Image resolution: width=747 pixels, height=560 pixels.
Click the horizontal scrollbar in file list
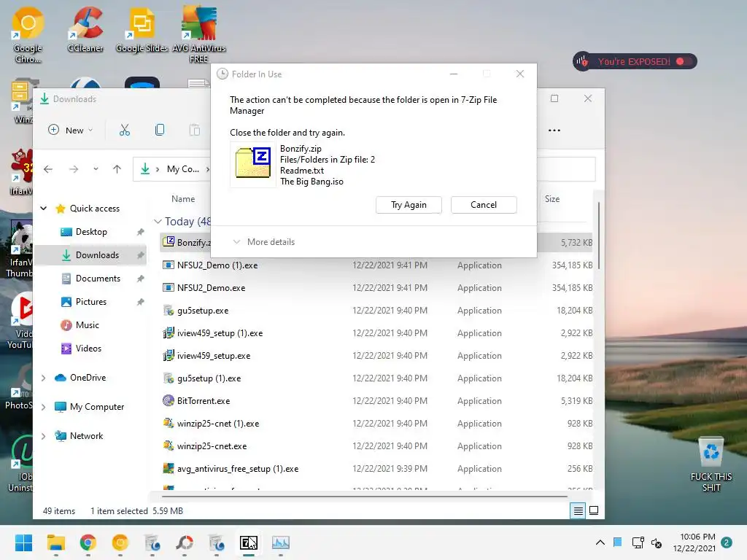click(365, 496)
